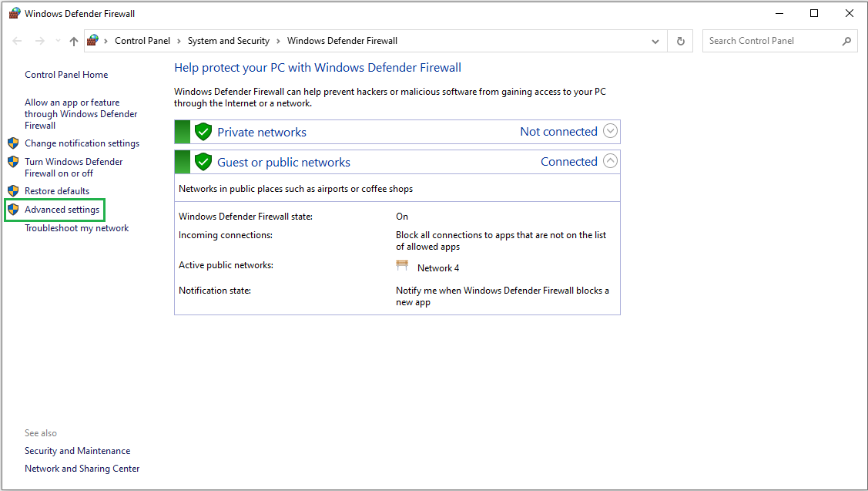Click green shield icon for Guest or public networks
Viewport: 868px width, 491px height.
203,162
